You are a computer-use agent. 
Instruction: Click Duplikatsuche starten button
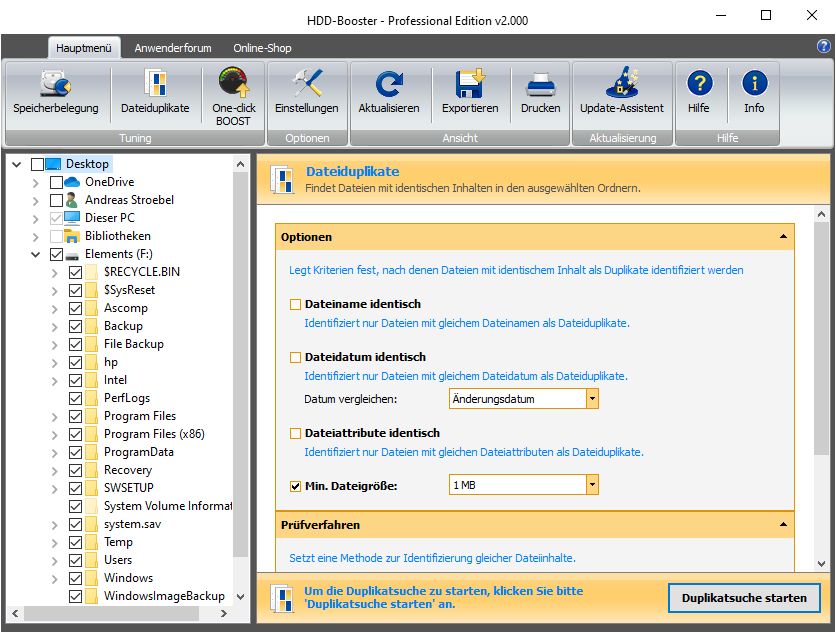click(744, 598)
